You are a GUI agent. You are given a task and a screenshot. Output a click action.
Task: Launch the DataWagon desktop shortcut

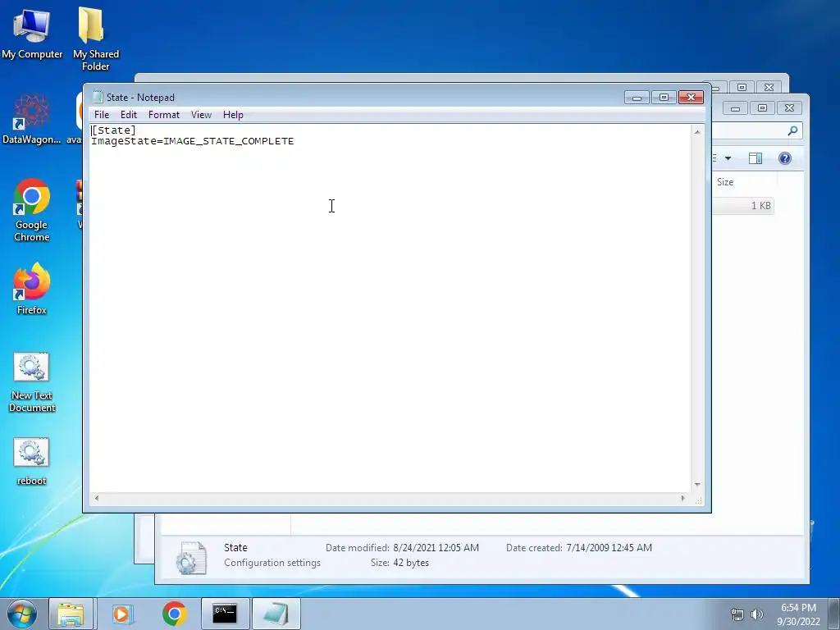[32, 119]
